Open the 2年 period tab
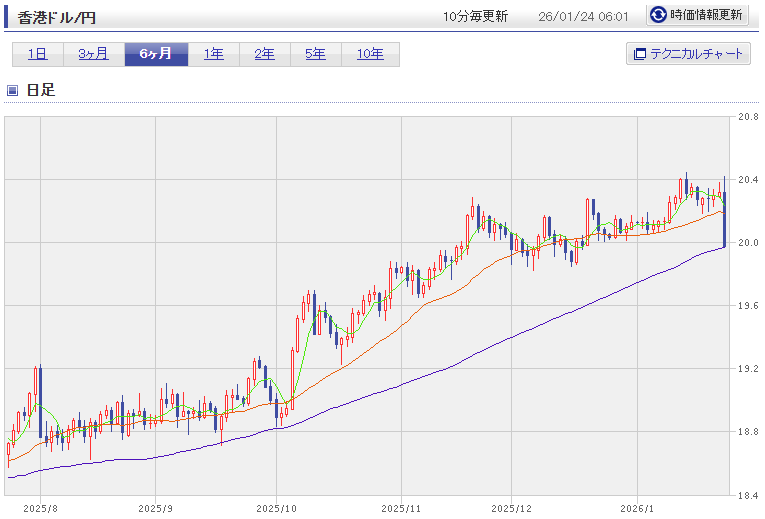Image resolution: width=765 pixels, height=519 pixels. pos(264,54)
